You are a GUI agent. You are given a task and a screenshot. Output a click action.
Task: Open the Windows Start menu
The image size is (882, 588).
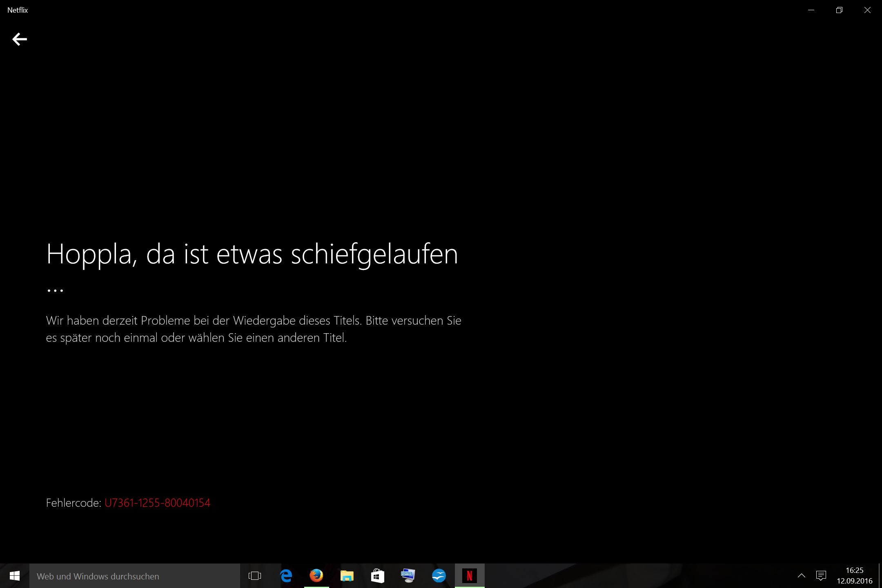point(15,576)
